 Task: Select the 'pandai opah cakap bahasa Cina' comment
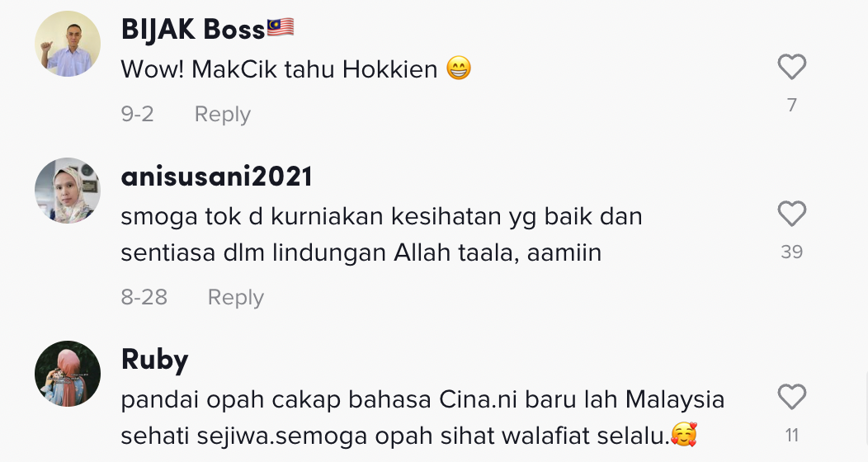(422, 417)
